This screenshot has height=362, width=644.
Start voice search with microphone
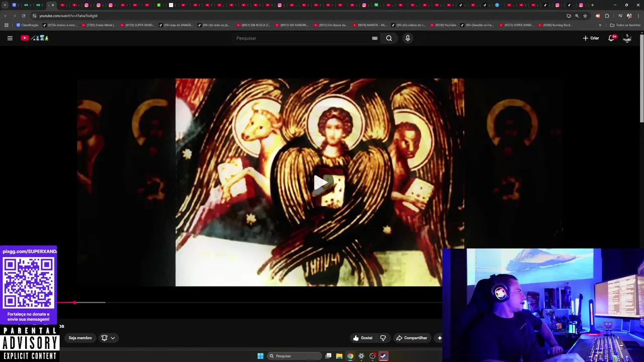(408, 38)
